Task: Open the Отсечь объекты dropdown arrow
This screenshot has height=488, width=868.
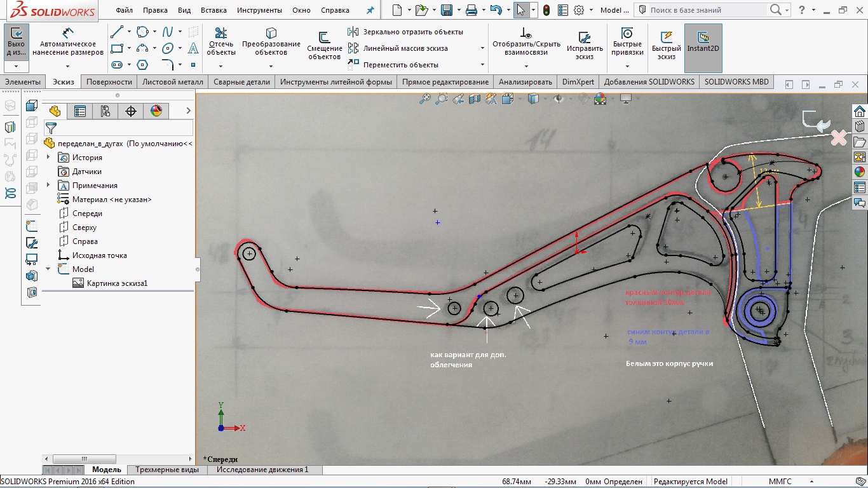Action: click(221, 65)
